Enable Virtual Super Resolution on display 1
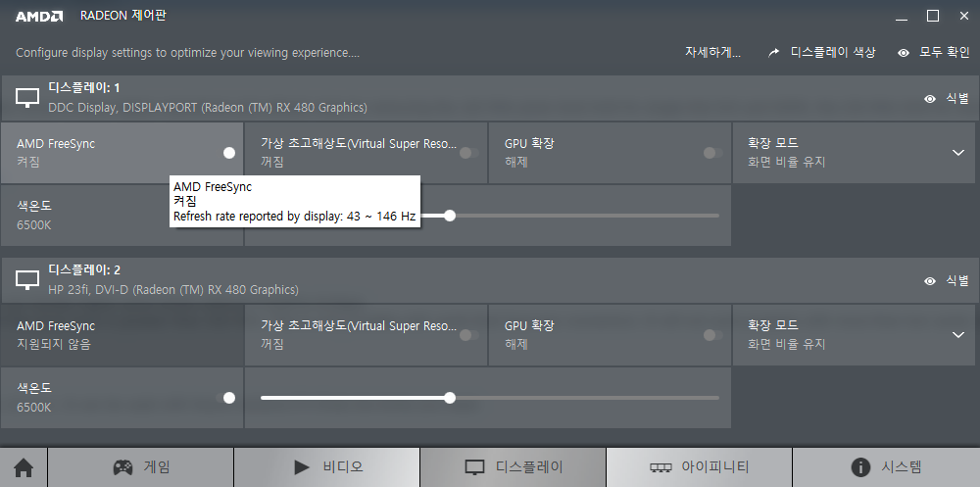Image resolution: width=980 pixels, height=487 pixels. click(469, 153)
